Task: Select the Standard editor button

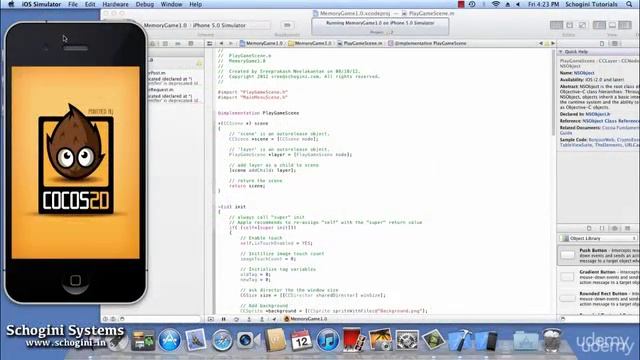Action: [556, 25]
